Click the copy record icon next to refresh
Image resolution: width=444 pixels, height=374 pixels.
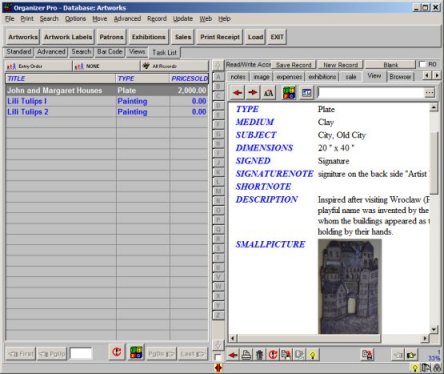click(286, 355)
